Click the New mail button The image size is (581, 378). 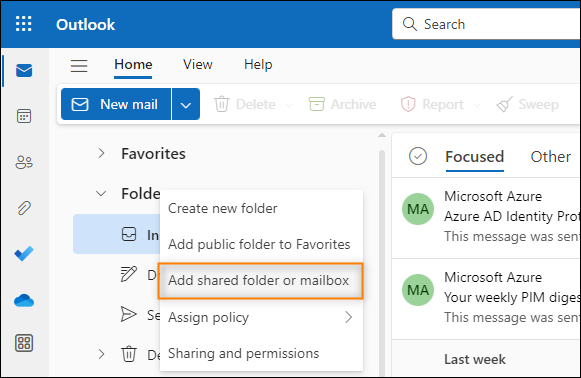(116, 104)
